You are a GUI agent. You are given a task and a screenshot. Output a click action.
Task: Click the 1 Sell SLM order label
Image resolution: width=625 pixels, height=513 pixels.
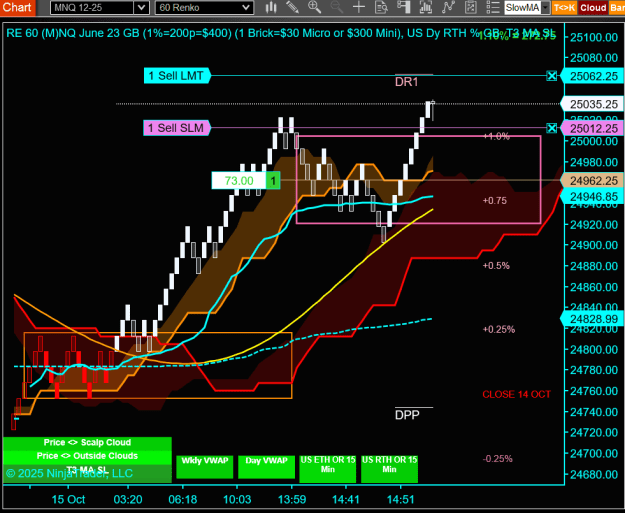(177, 128)
